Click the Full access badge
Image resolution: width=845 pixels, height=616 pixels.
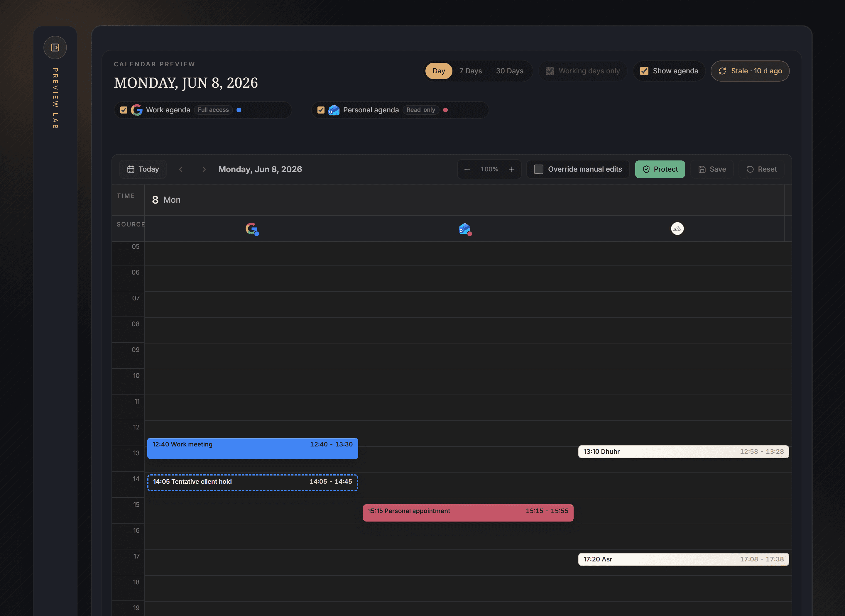pos(213,110)
